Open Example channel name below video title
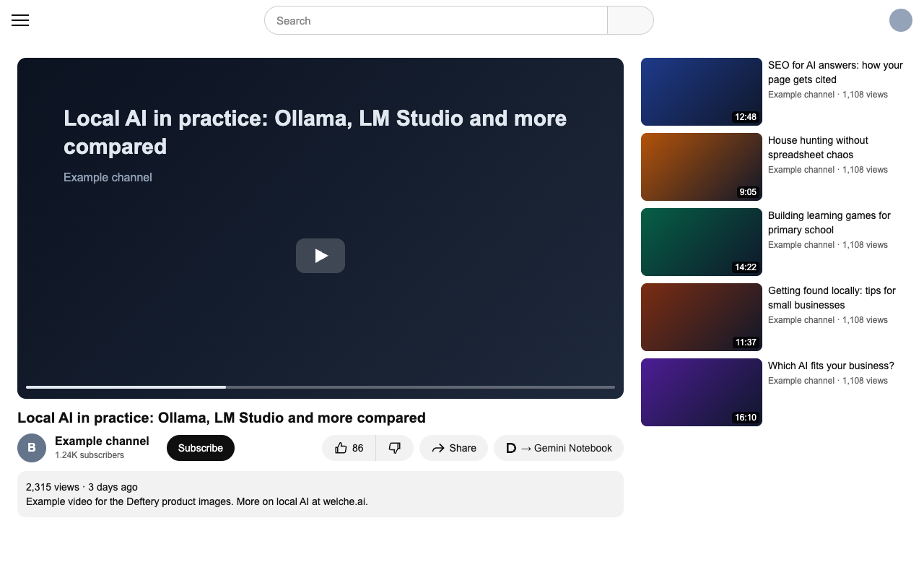 (102, 441)
